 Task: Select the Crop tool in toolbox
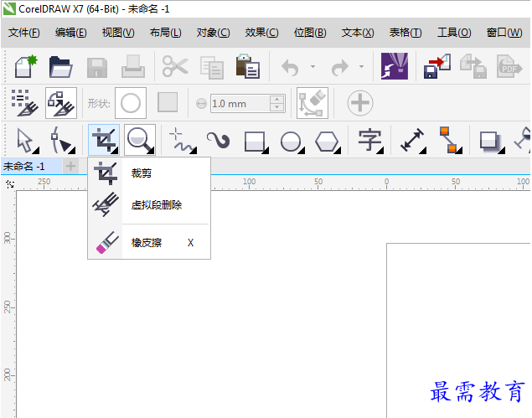(104, 140)
